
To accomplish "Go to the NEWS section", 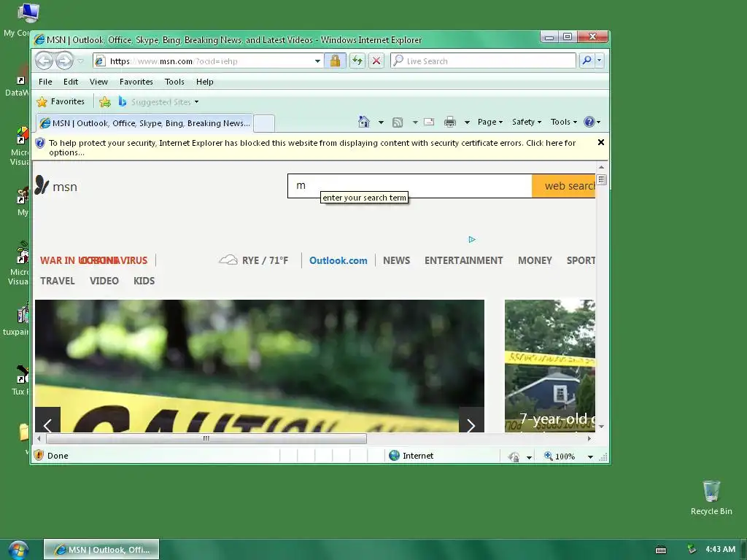I will pyautogui.click(x=396, y=260).
